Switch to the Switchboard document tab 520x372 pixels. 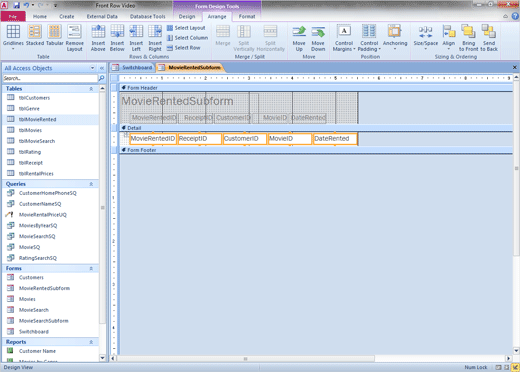(x=132, y=68)
